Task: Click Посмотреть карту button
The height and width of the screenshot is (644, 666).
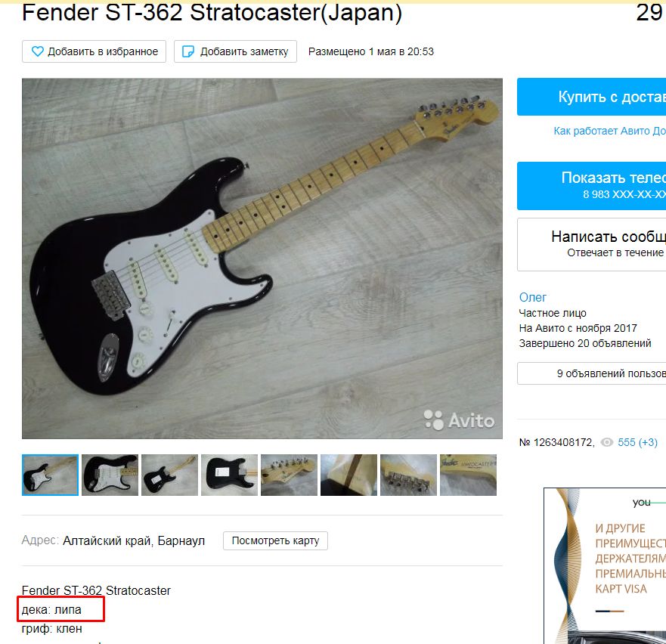Action: (x=275, y=540)
